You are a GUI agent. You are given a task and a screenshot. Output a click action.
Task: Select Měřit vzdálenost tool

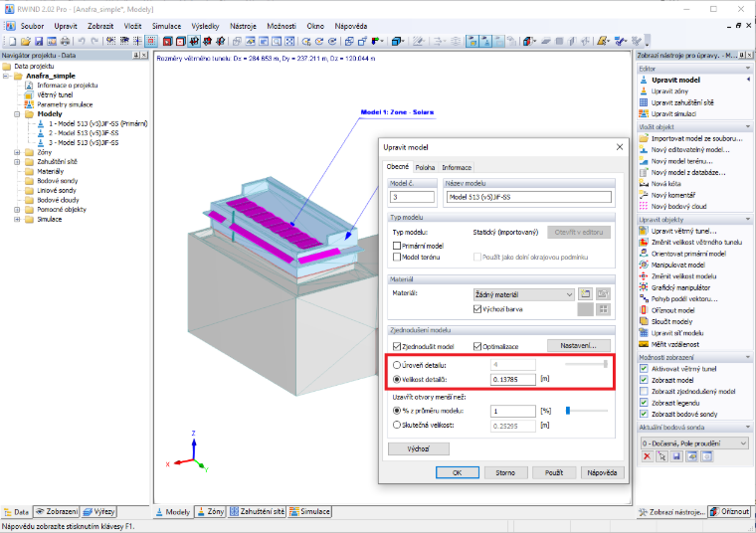coord(675,344)
